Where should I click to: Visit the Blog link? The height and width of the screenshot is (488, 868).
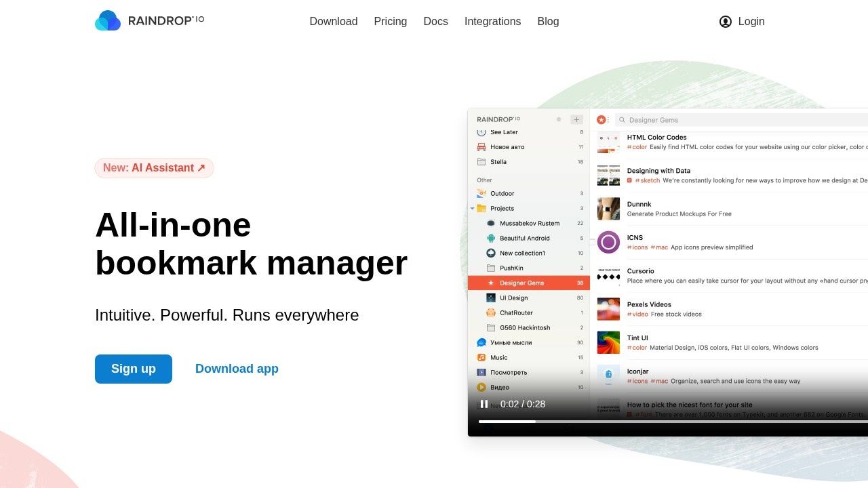click(x=549, y=22)
